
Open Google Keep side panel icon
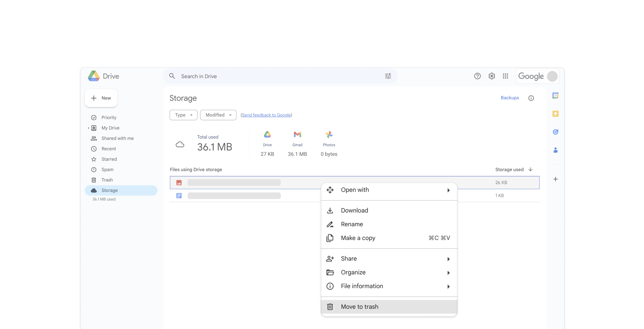(555, 114)
